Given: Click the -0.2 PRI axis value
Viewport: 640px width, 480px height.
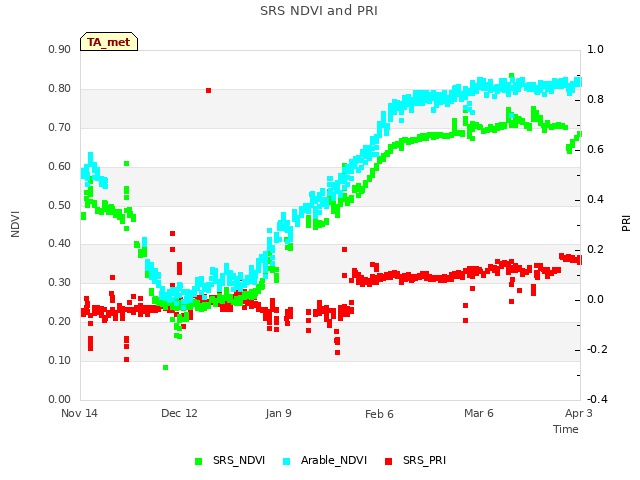Looking at the screenshot, I should click(x=597, y=349).
